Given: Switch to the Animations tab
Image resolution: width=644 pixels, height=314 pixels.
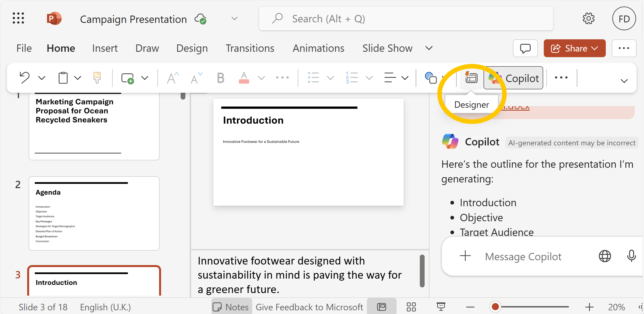Looking at the screenshot, I should pos(318,48).
